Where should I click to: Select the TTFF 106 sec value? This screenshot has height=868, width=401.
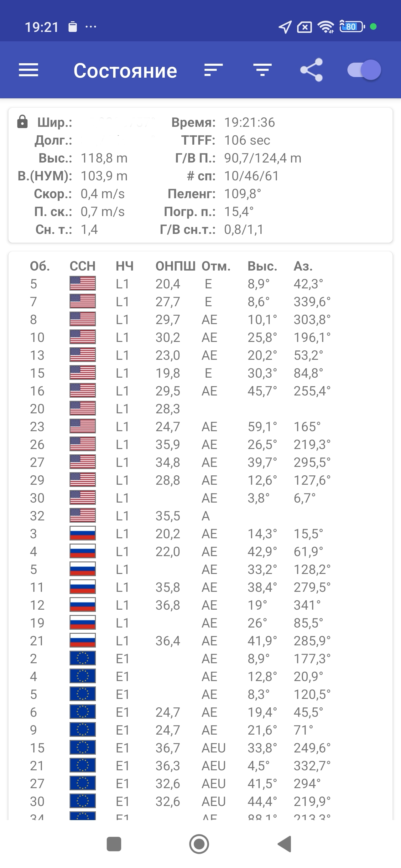(247, 140)
